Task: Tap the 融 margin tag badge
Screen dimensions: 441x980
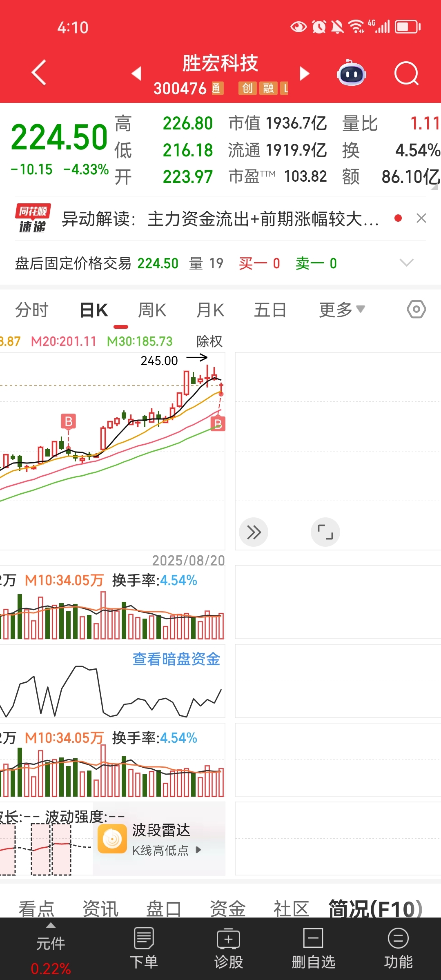Action: [x=268, y=88]
